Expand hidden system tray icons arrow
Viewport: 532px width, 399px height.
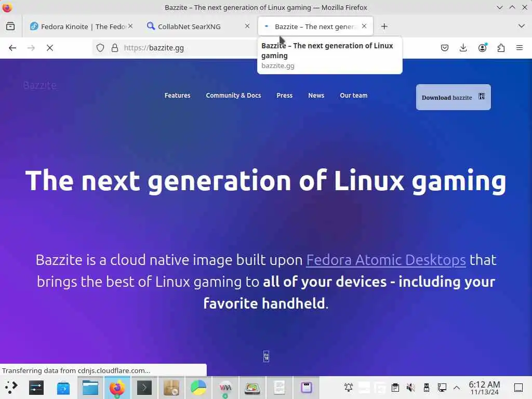(x=457, y=388)
